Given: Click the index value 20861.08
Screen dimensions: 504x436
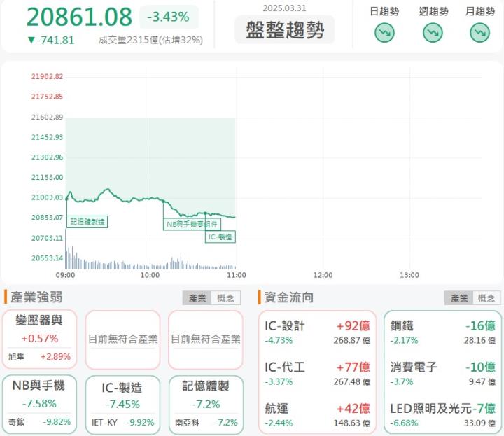Looking at the screenshot, I should coord(79,17).
